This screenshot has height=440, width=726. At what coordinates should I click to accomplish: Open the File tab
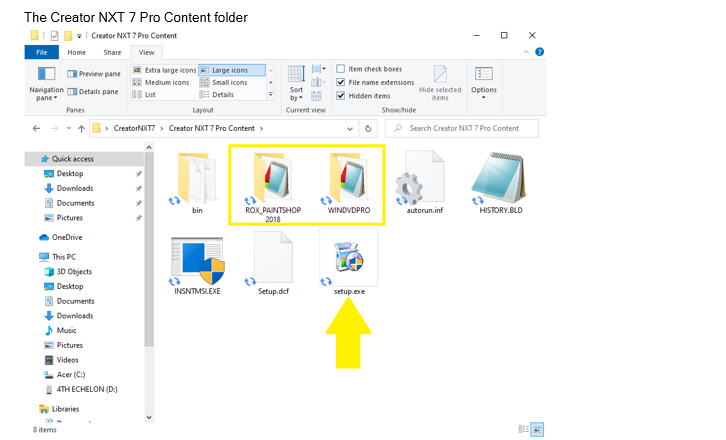pyautogui.click(x=42, y=52)
